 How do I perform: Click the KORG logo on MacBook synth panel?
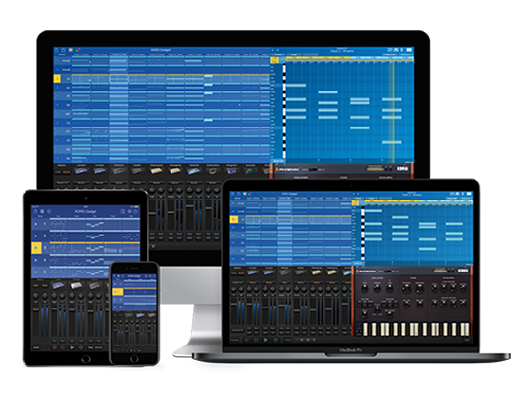click(462, 271)
